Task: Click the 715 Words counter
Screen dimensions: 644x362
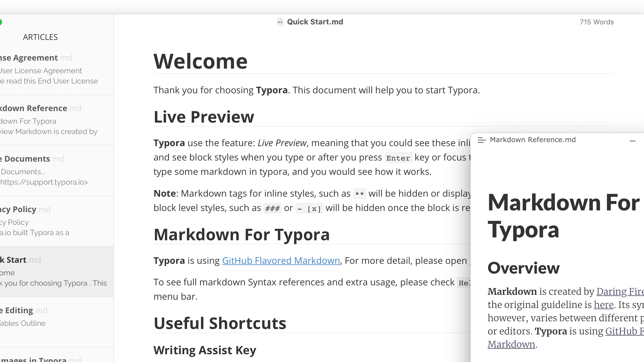Action: 597,22
